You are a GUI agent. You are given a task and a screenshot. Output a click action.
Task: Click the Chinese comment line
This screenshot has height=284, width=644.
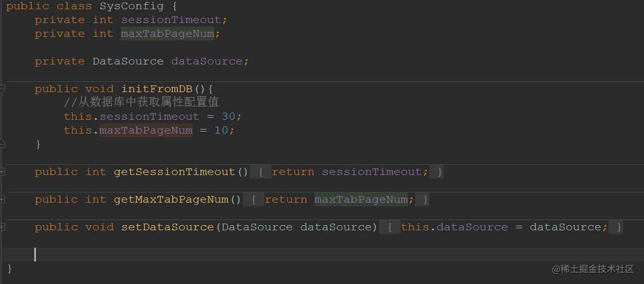[141, 102]
